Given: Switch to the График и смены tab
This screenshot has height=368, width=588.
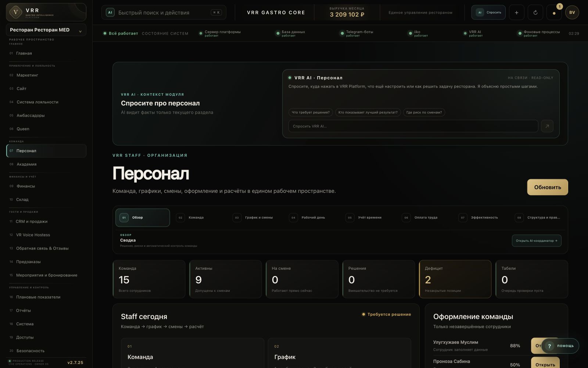Looking at the screenshot, I should pyautogui.click(x=255, y=217).
